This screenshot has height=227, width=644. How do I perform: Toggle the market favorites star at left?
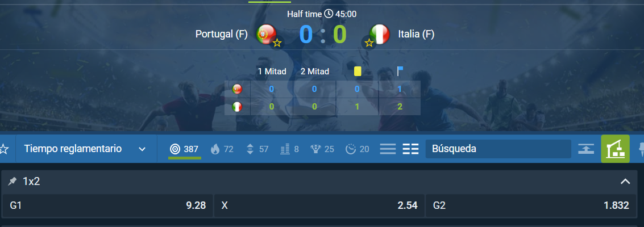tap(4, 149)
